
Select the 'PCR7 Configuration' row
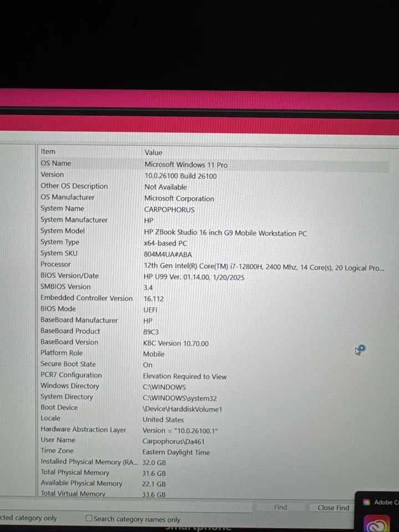(x=71, y=375)
